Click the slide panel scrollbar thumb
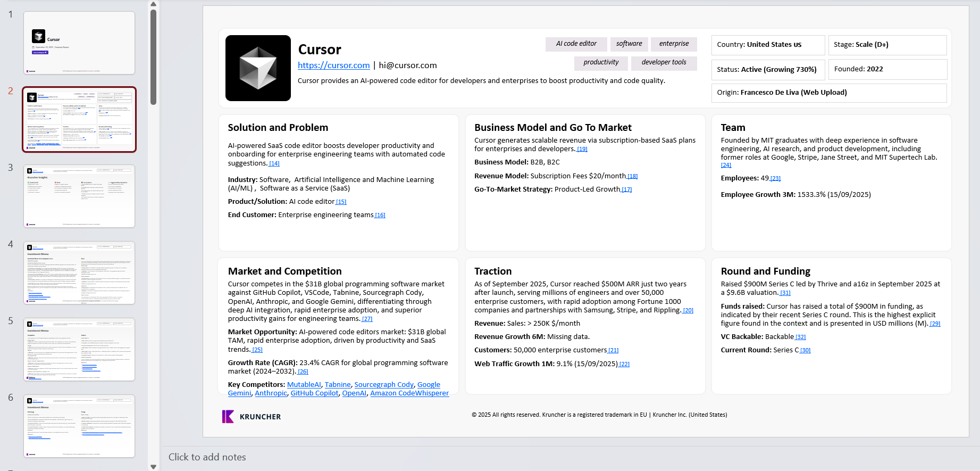Viewport: 980px width, 471px height. pyautogui.click(x=153, y=57)
